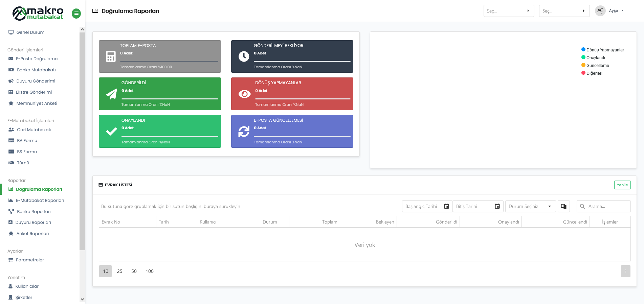Toggle Onaylandı legend series in chart

(x=595, y=57)
